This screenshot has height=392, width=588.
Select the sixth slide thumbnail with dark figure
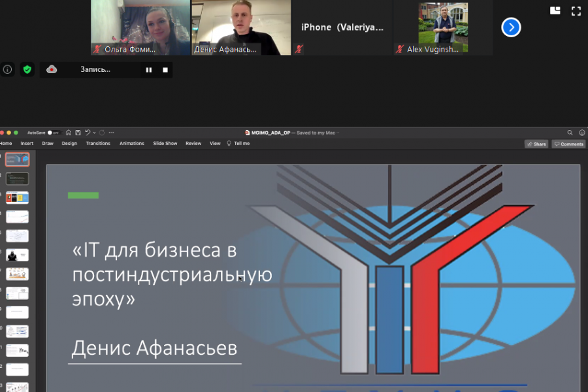coord(17,255)
